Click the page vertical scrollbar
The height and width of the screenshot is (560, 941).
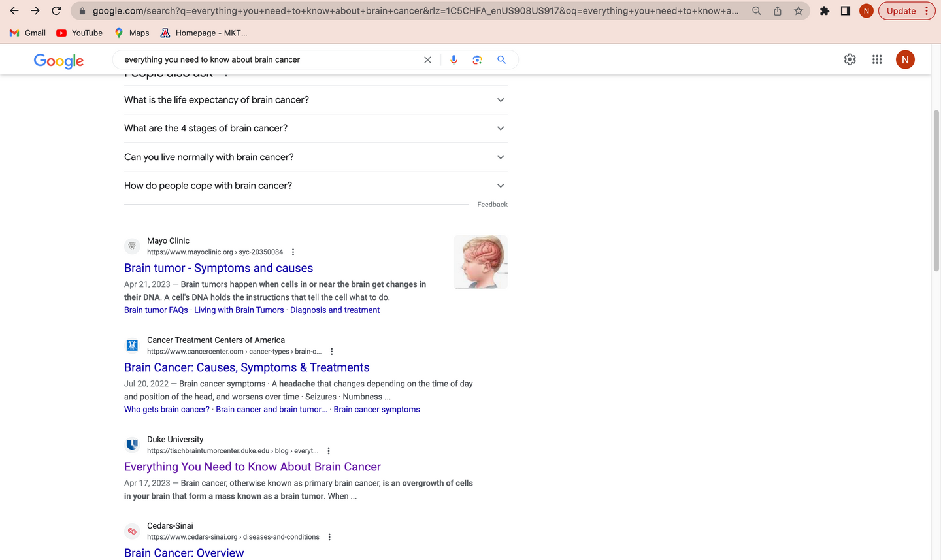click(x=936, y=191)
